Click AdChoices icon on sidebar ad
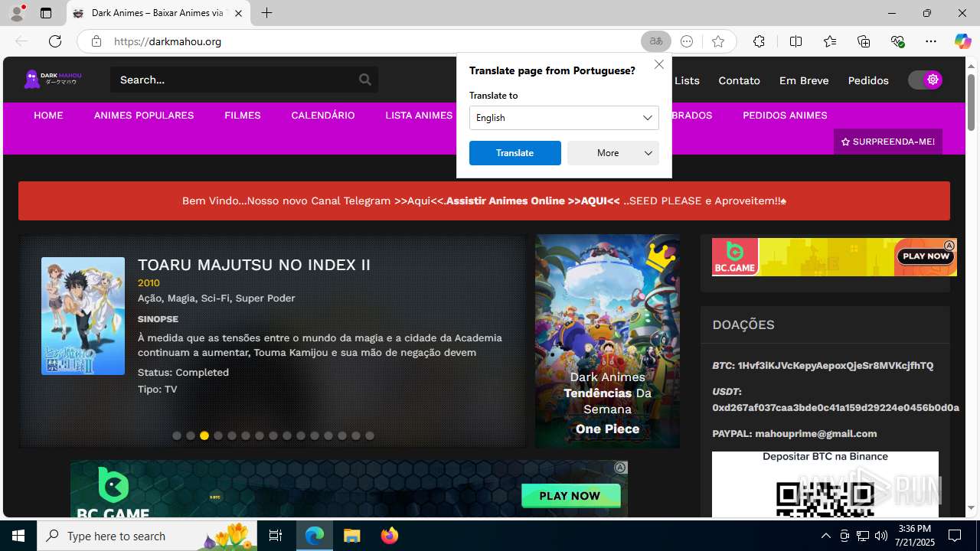 pos(949,245)
